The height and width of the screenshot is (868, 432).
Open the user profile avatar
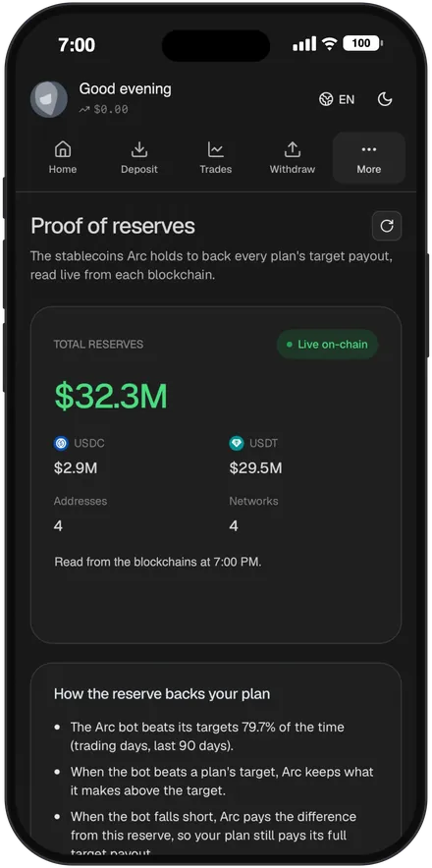click(49, 99)
